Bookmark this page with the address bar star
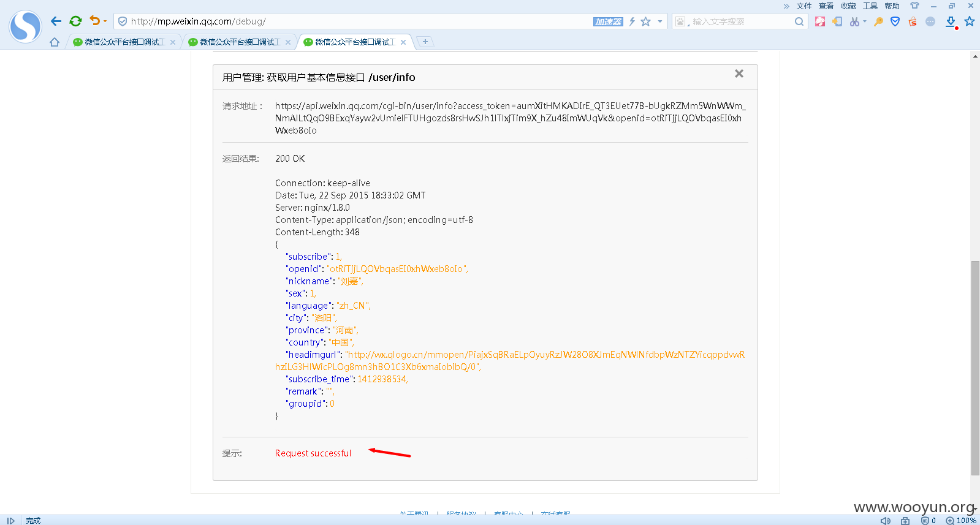 (x=645, y=21)
